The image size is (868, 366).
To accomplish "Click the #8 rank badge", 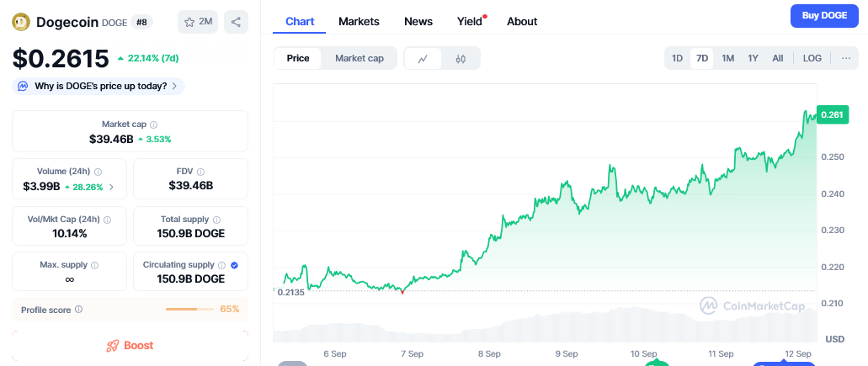I will 141,23.
